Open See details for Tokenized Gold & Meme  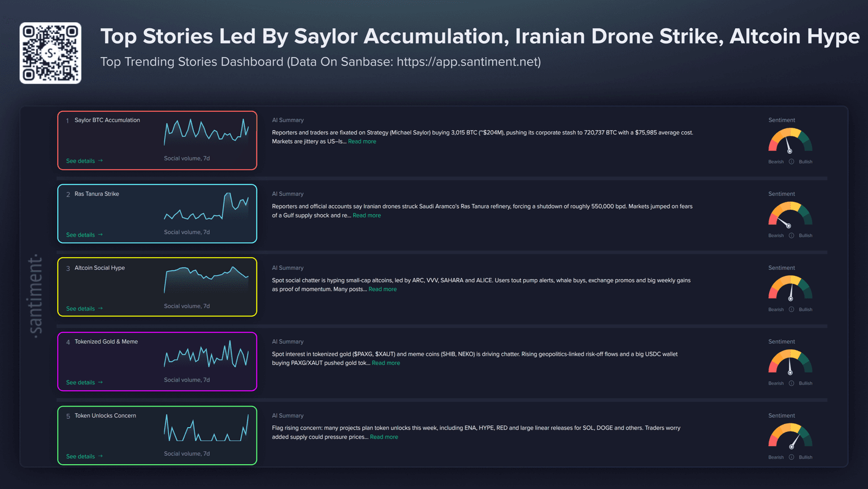pos(84,383)
